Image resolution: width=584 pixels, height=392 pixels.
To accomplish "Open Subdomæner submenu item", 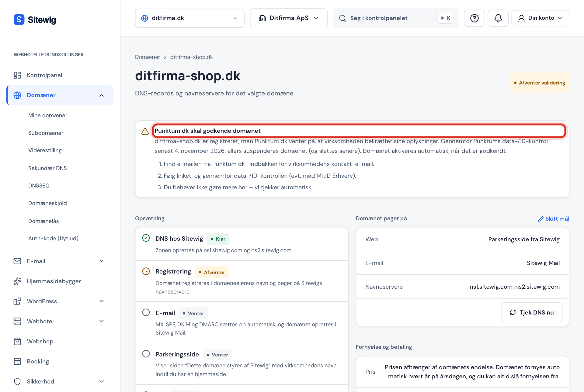I will [46, 133].
